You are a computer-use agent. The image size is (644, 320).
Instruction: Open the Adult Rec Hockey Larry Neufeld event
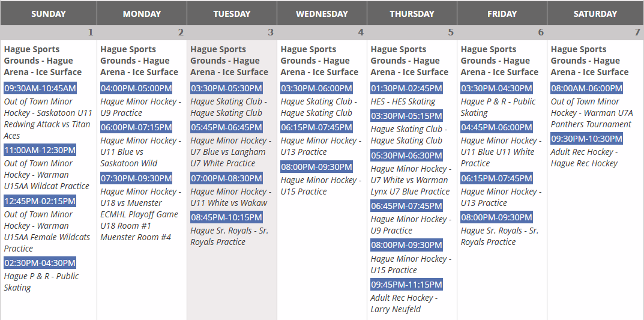404,303
